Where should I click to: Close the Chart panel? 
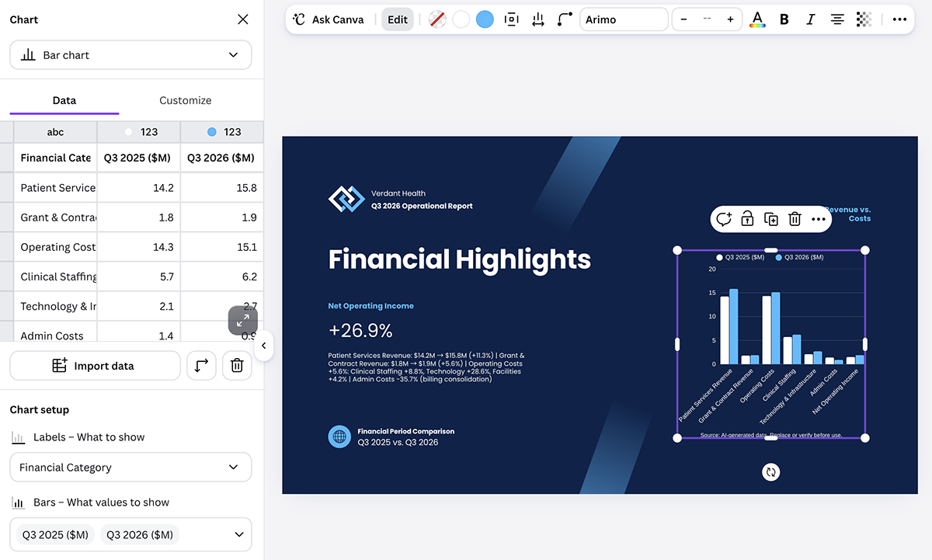coord(243,19)
